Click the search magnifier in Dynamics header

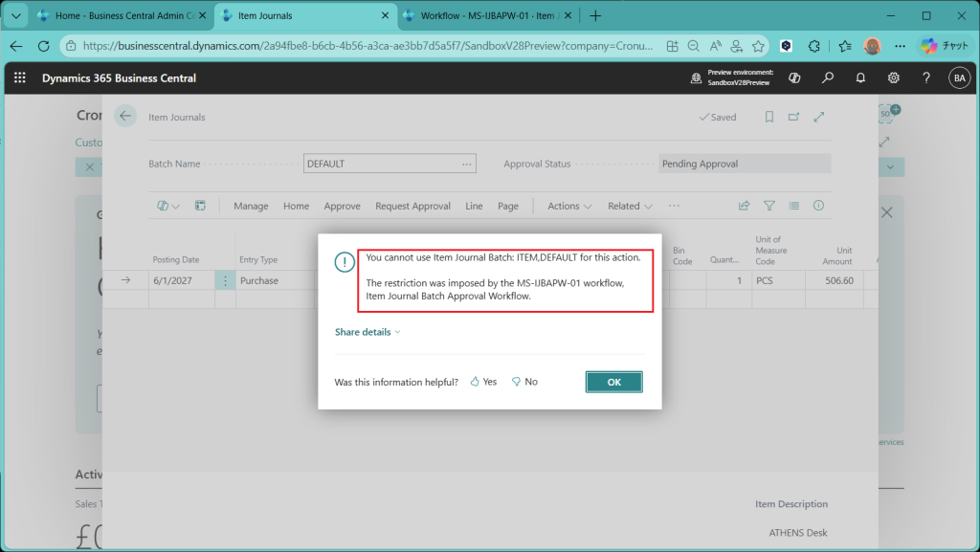point(828,78)
